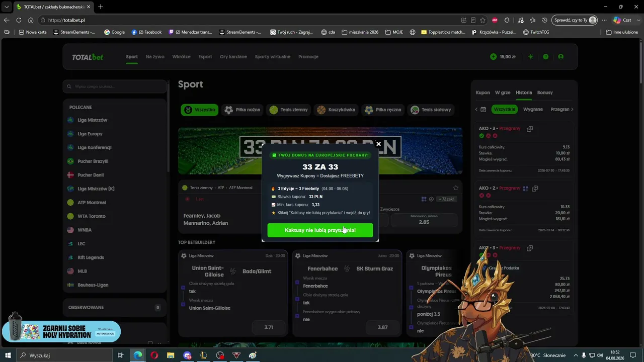Reload the page with the refresh icon
This screenshot has height=362, width=644.
(x=19, y=20)
